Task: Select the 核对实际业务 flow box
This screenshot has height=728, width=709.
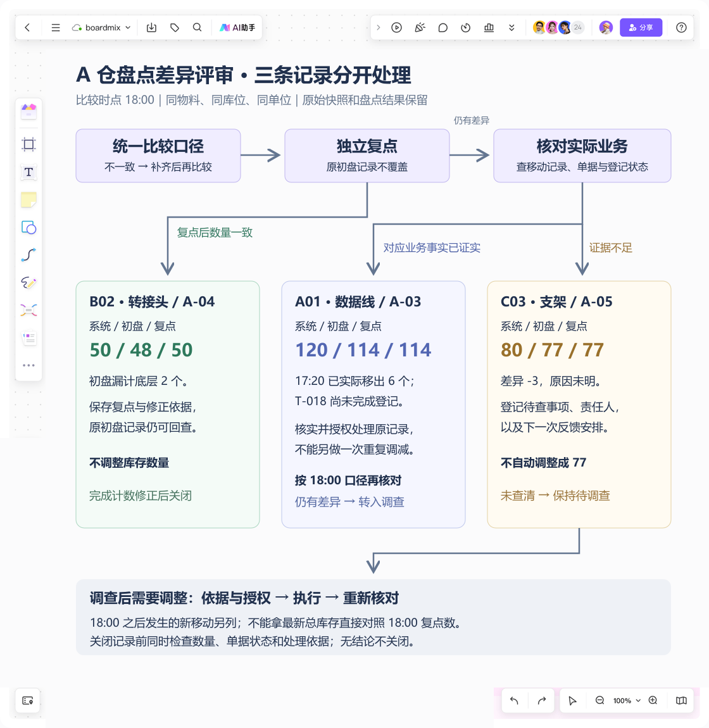Action: click(582, 156)
